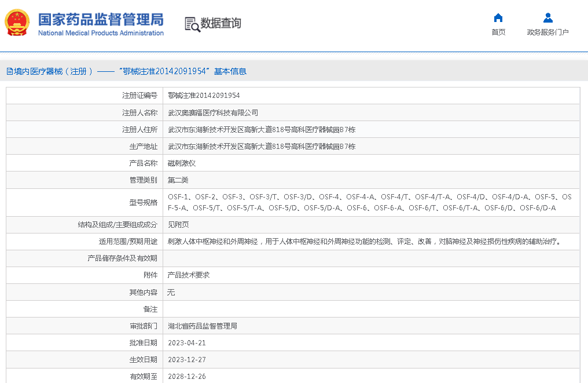This screenshot has width=588, height=383.
Task: Click the approval date 2023-04-21
Action: coord(187,343)
